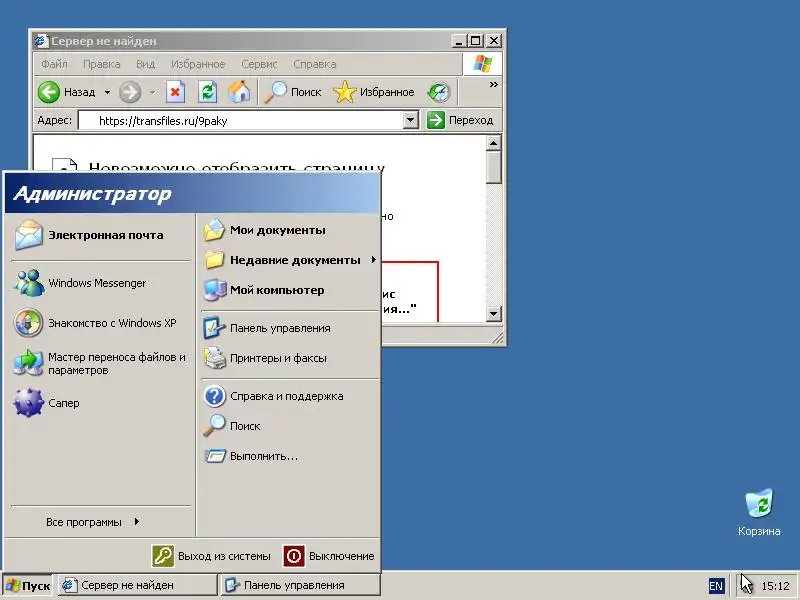Expand Недавние документы submenu
The image size is (800, 600).
tap(290, 260)
